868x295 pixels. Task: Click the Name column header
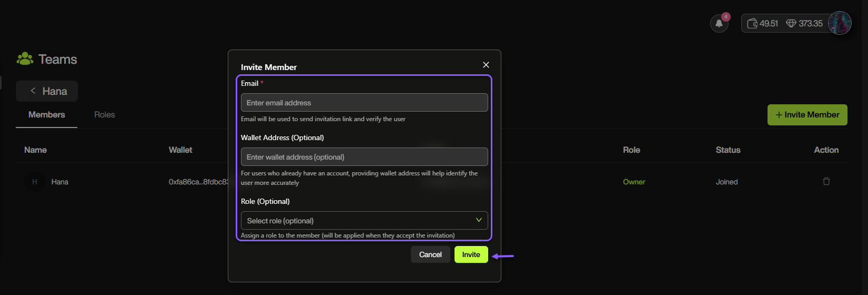[x=35, y=150]
